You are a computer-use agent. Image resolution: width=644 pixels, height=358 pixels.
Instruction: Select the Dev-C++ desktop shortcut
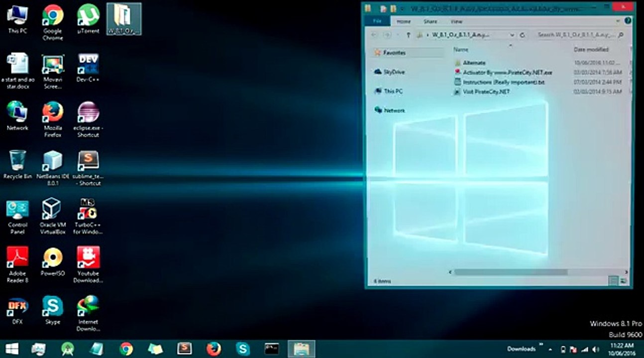pos(88,68)
